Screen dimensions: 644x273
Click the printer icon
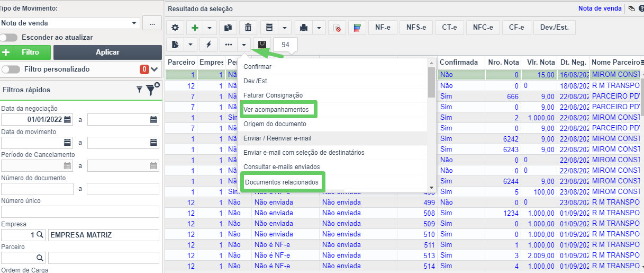304,28
